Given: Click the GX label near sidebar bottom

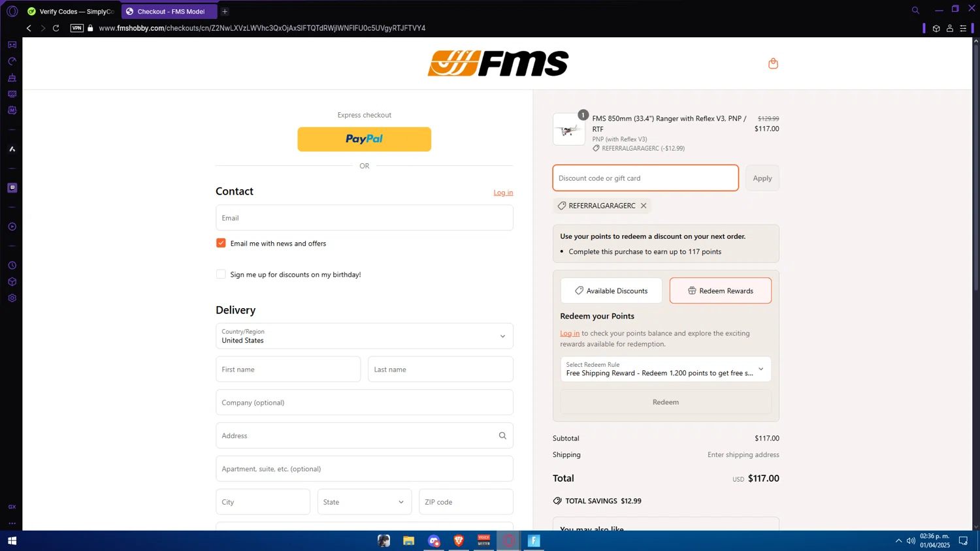Looking at the screenshot, I should [12, 507].
